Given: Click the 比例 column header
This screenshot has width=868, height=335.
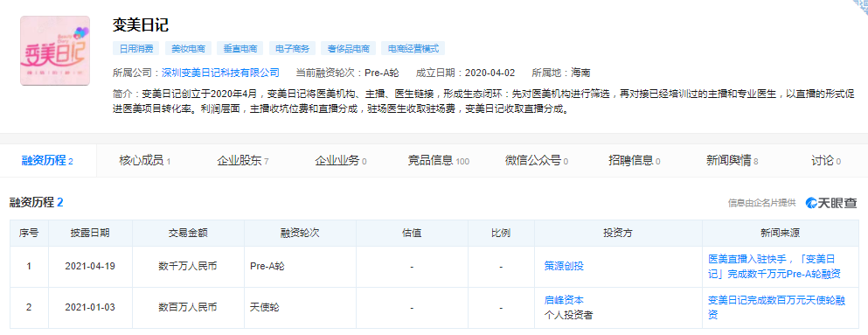Looking at the screenshot, I should 501,234.
